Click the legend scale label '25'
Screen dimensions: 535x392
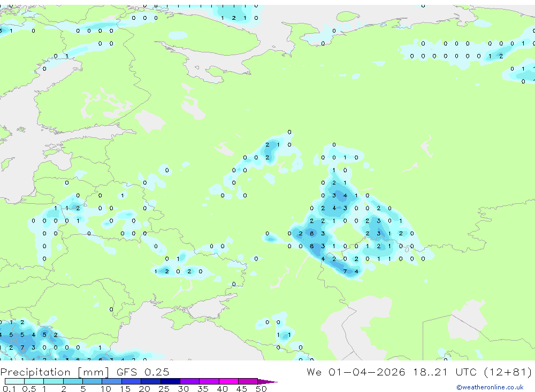pos(164,389)
